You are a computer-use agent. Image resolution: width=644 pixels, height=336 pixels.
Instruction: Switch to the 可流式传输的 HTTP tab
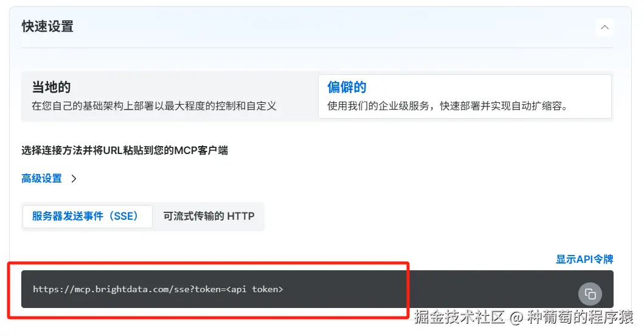(209, 216)
